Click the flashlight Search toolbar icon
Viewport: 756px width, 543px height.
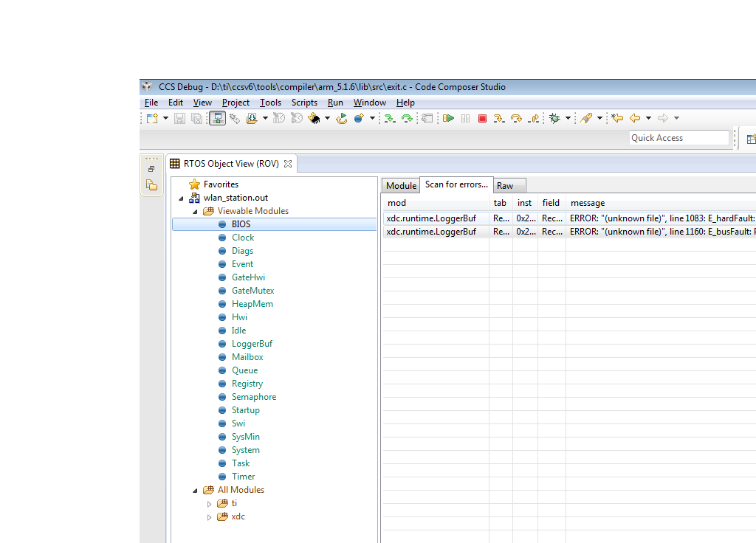pos(586,118)
